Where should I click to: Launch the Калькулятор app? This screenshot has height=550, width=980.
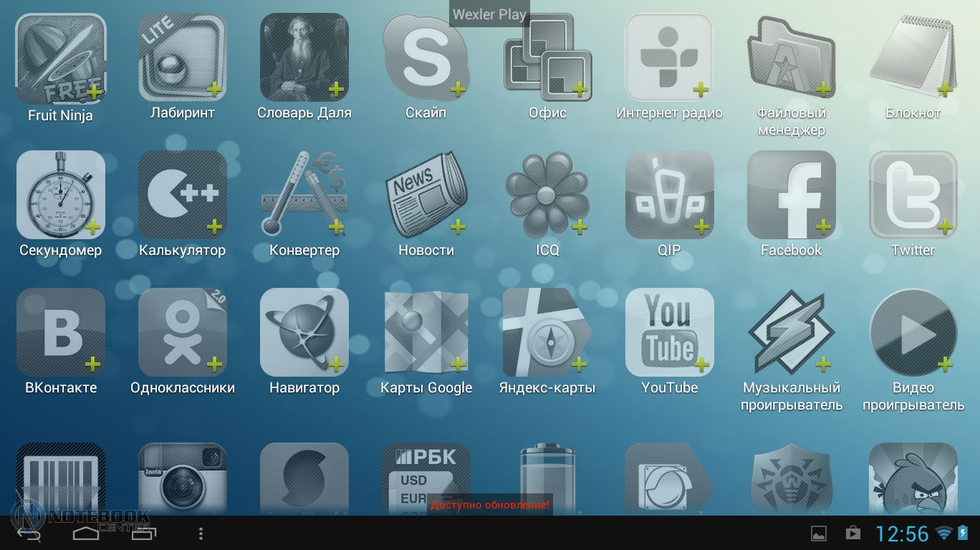183,195
